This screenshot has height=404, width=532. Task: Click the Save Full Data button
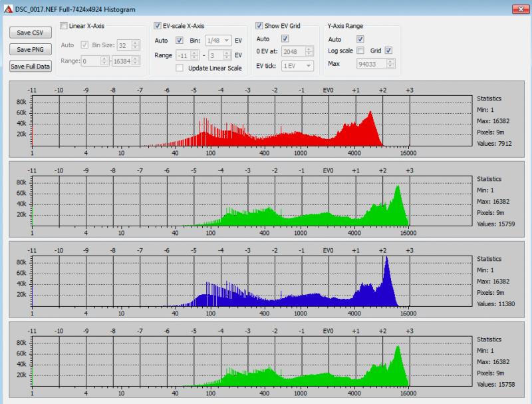[30, 66]
